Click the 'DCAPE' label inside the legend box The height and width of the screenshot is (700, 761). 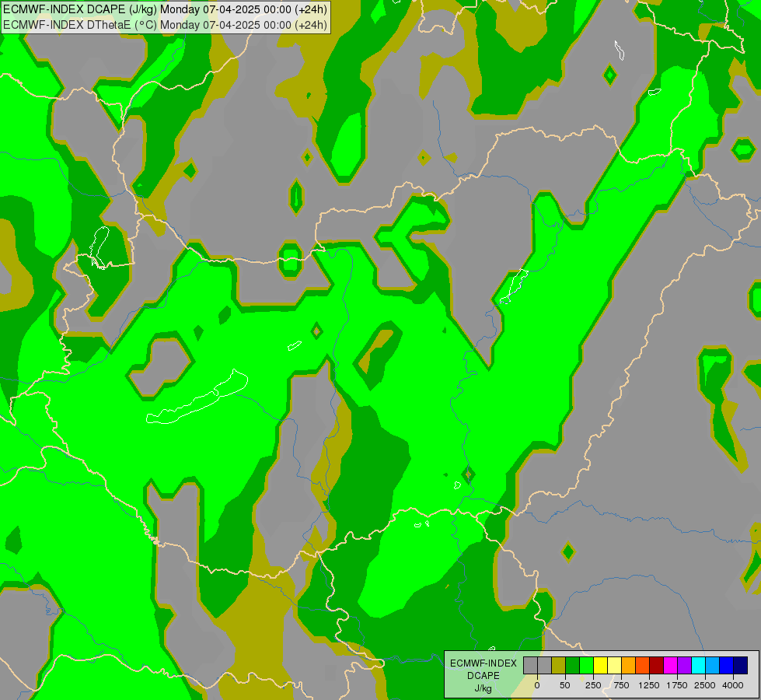tap(483, 676)
